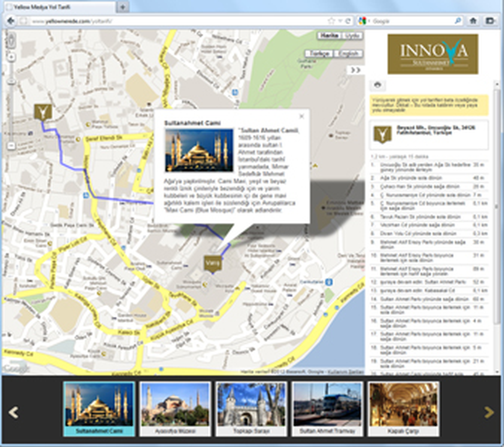Click the search magnifier in Google box

point(457,21)
